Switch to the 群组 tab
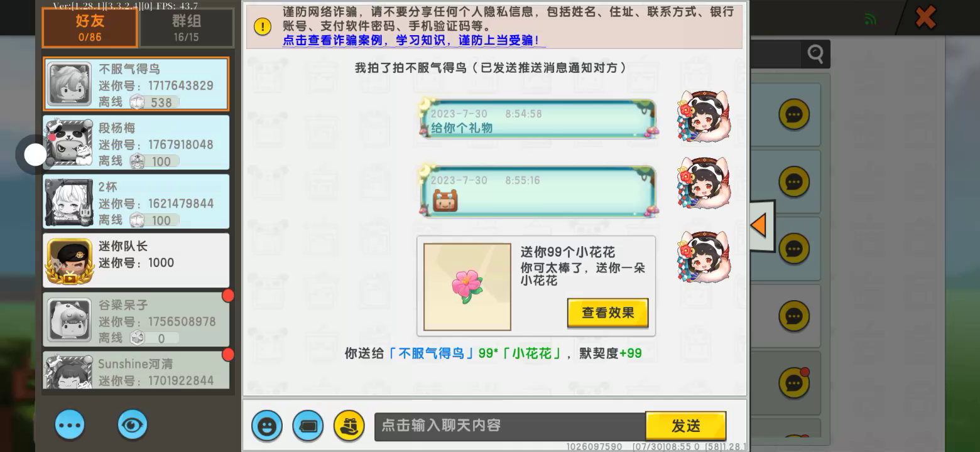Image resolution: width=980 pixels, height=452 pixels. click(187, 28)
